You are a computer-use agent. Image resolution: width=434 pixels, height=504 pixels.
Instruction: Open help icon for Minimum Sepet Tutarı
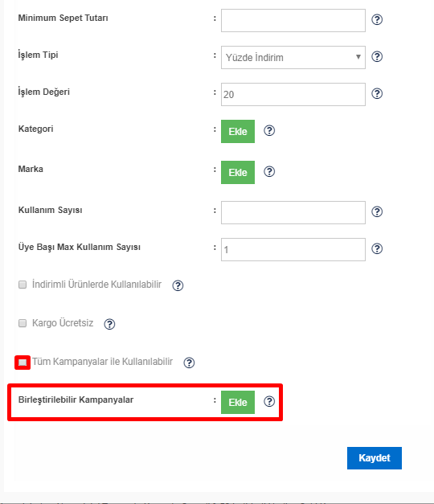[x=377, y=19]
